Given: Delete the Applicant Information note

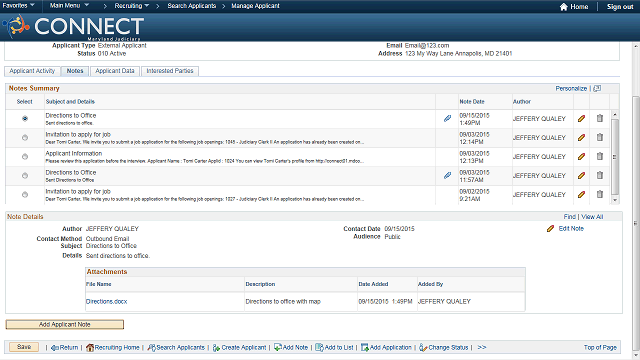Looking at the screenshot, I should pyautogui.click(x=600, y=156).
